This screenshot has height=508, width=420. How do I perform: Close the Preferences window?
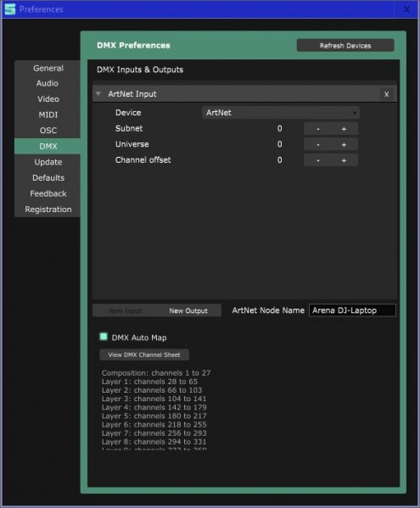point(406,9)
